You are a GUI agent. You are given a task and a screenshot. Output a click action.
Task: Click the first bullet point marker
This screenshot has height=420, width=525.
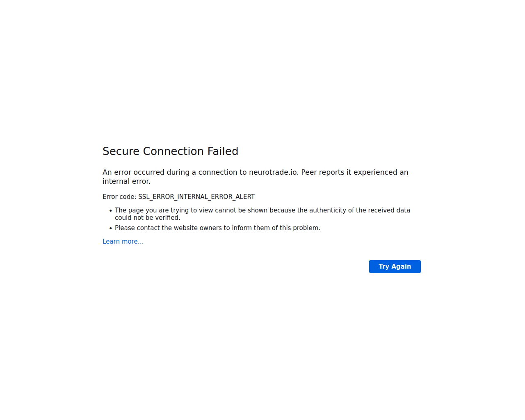(x=111, y=210)
